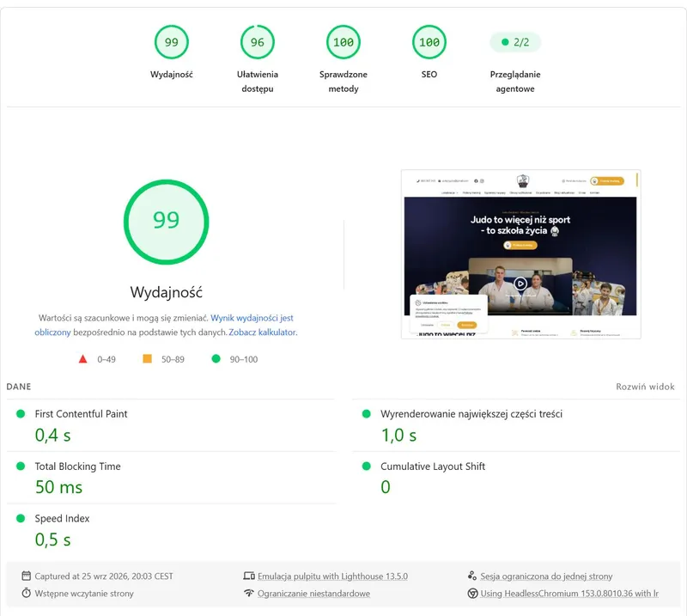The image size is (687, 616).
Task: Click the 0–49 legend range text
Action: 106,359
